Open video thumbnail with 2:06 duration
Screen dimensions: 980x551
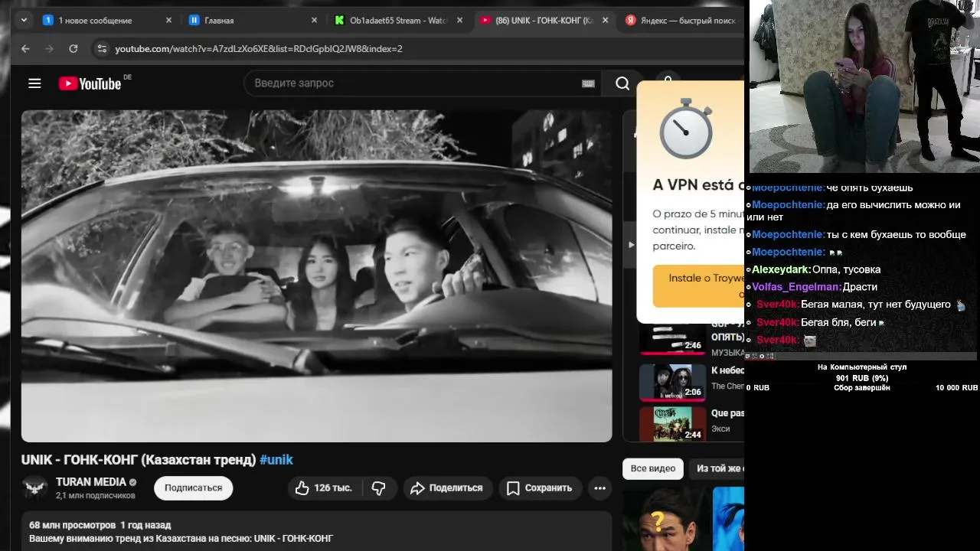pos(672,382)
